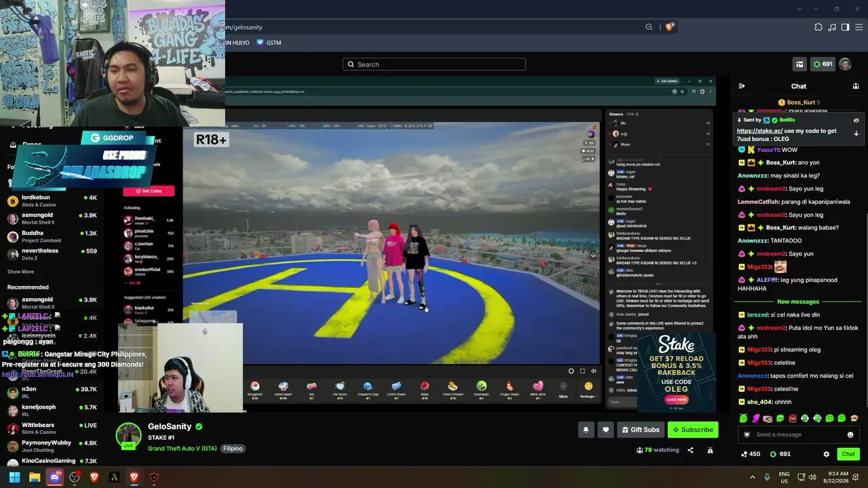Open the Brave main hamburger menu

pyautogui.click(x=859, y=27)
